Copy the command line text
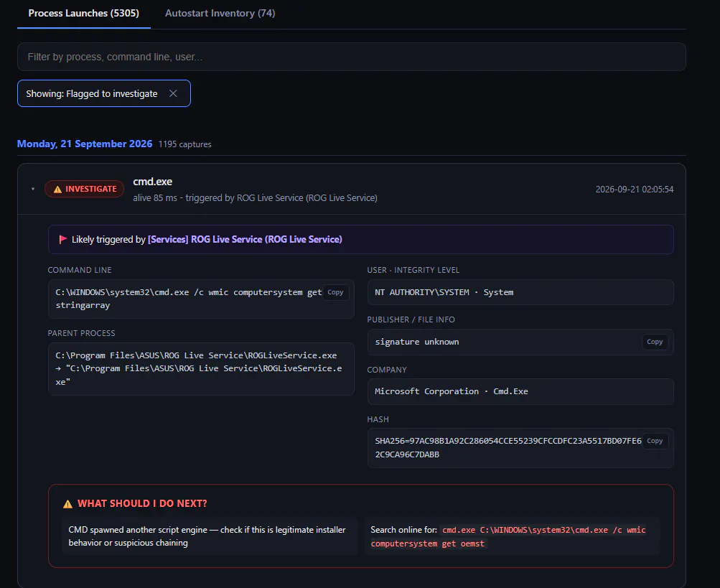This screenshot has height=588, width=720. [x=335, y=292]
